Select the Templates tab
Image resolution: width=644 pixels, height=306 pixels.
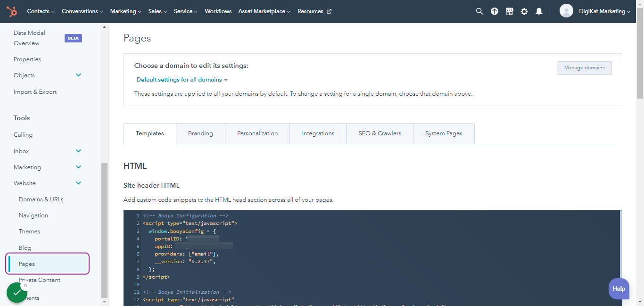pos(150,133)
